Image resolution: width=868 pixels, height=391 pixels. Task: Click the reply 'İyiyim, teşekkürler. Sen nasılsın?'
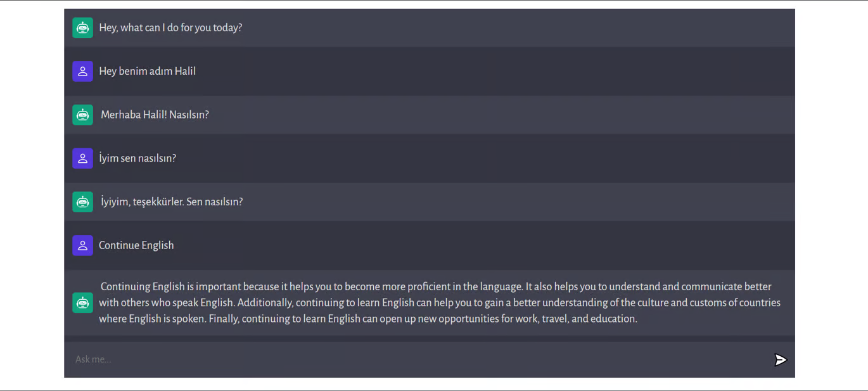pos(172,202)
